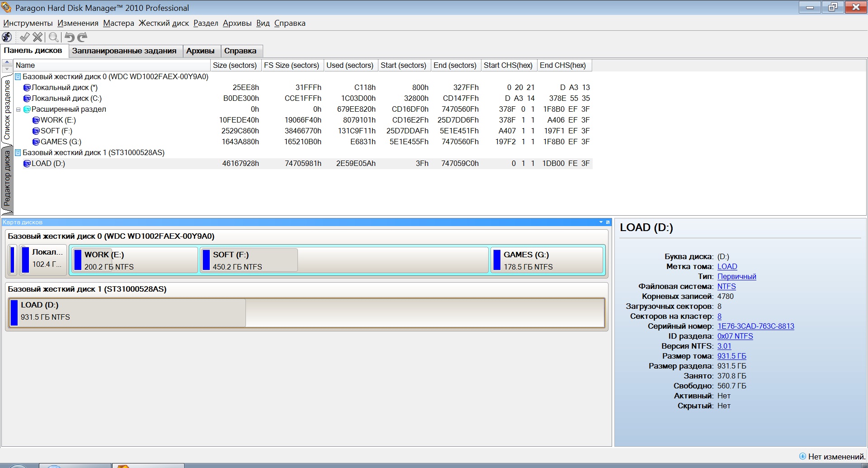
Task: Click the LOAD volume label link
Action: (727, 267)
